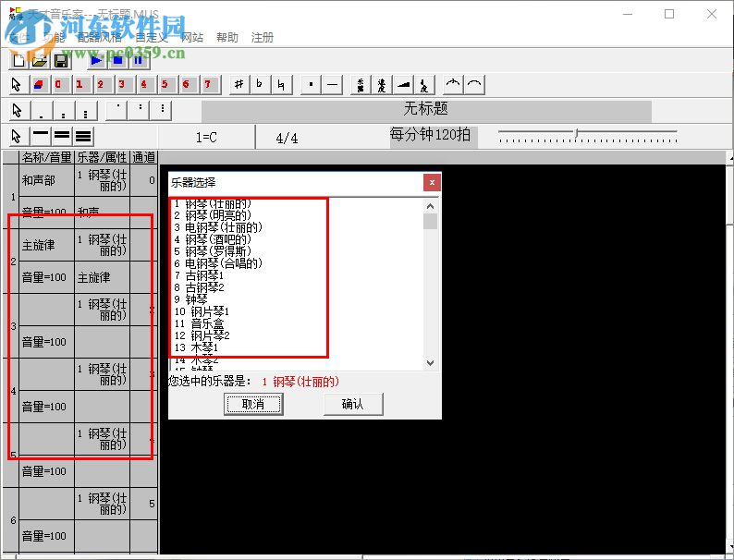Screen dimensions: 734x560
Task: Select the single high-octave dot tool
Action: tap(117, 111)
